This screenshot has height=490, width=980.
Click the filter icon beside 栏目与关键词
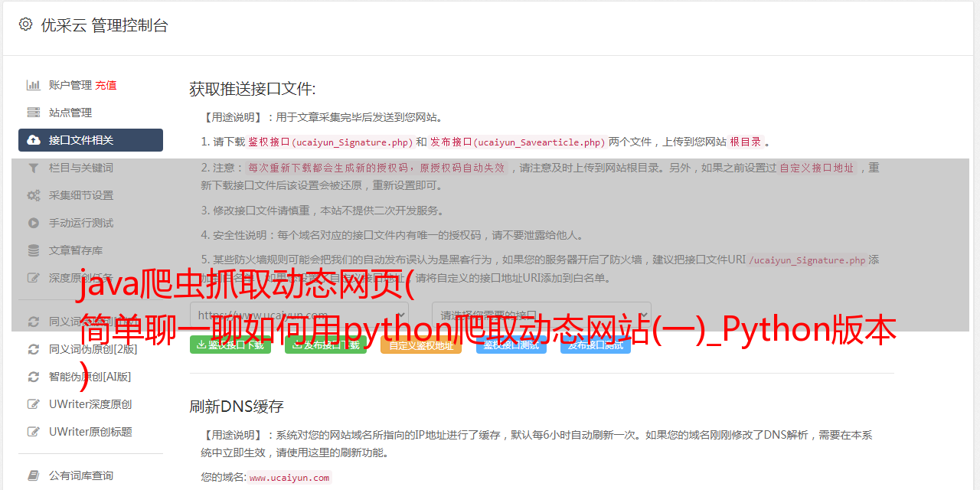(x=34, y=168)
